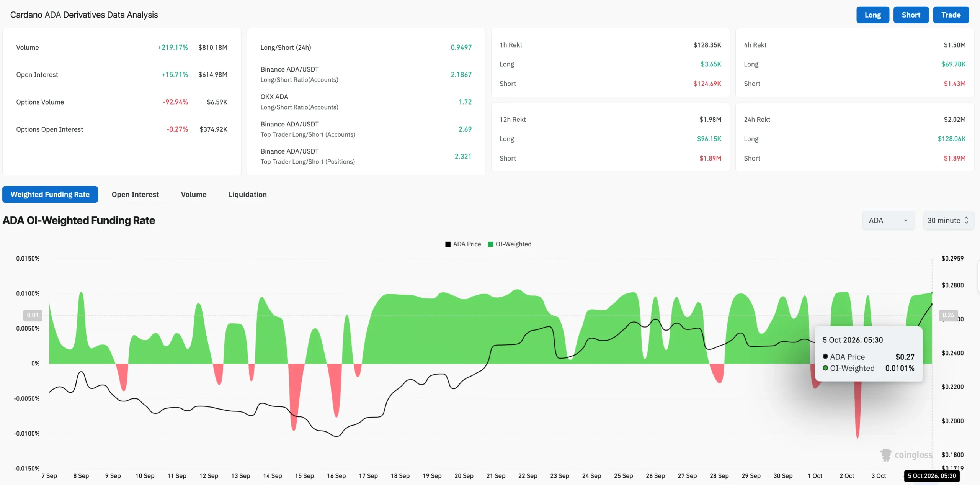Switch to the Open Interest tab
980x485 pixels.
[x=135, y=194]
